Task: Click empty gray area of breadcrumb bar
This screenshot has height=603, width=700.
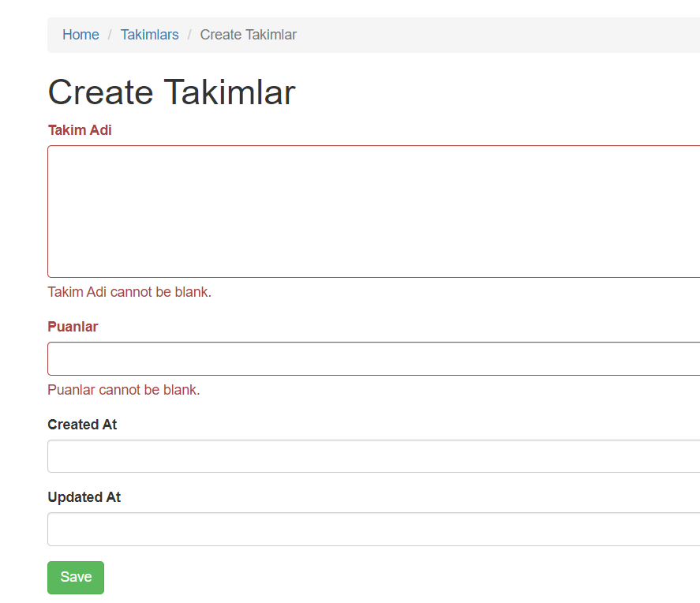Action: 497,35
